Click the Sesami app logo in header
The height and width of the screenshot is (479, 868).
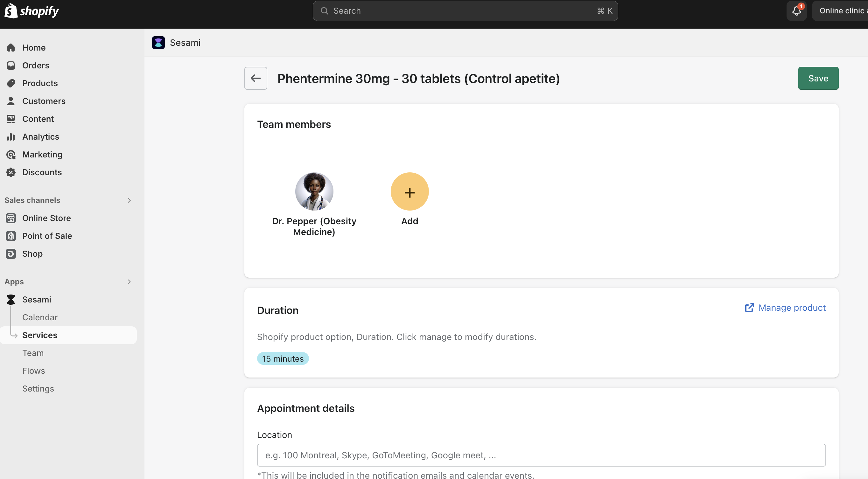point(158,43)
